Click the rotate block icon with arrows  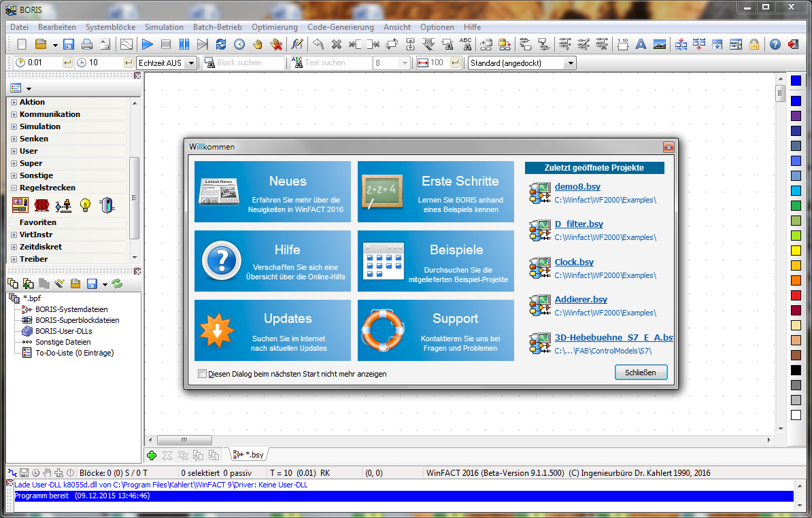click(392, 44)
